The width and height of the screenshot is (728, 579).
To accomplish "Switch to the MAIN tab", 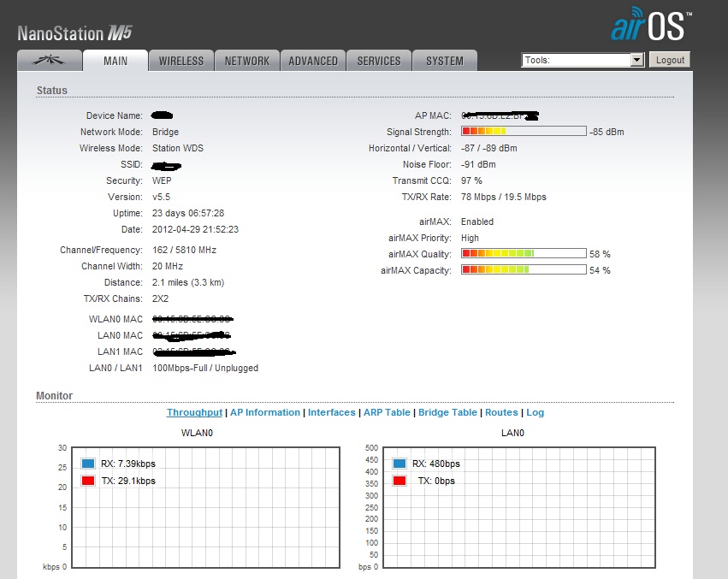I will pos(115,61).
